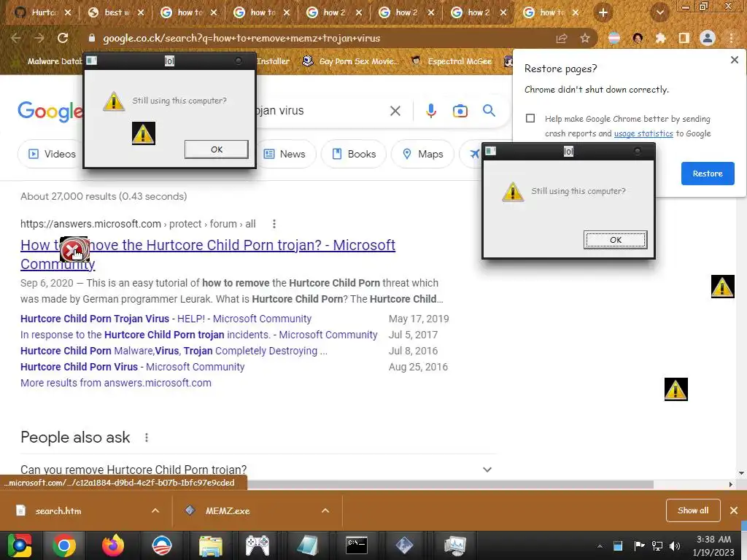Submit search with the magnifier icon
Viewport: 747px width, 560px height.
pyautogui.click(x=489, y=111)
